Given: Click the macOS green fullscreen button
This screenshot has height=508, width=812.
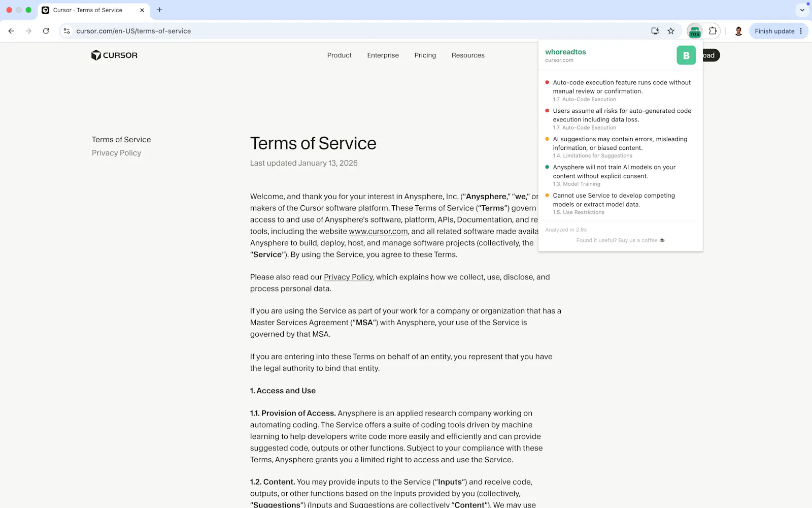Looking at the screenshot, I should 28,10.
